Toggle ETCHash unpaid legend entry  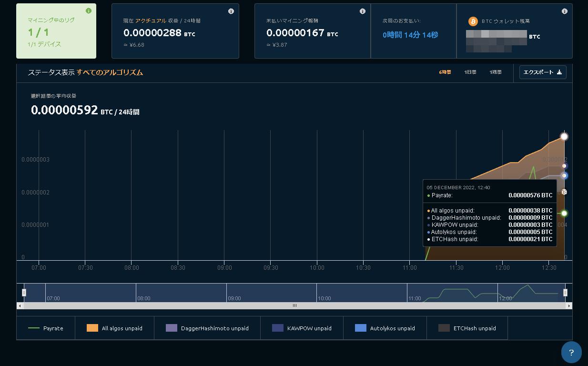tap(467, 328)
